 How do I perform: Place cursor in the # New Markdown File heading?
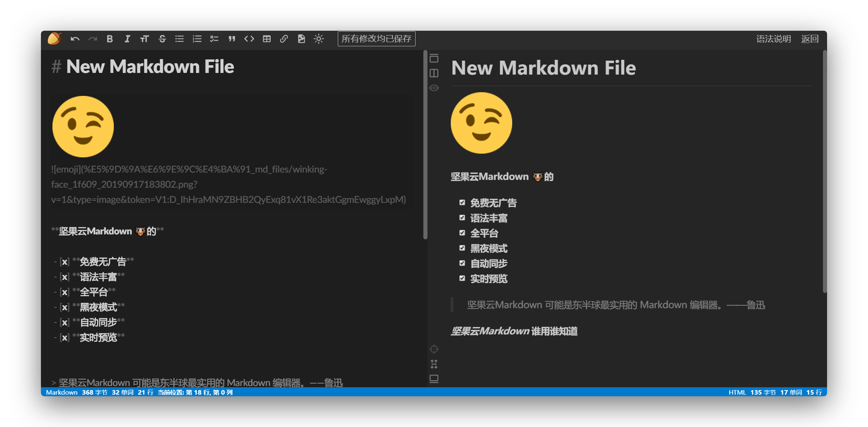[142, 66]
